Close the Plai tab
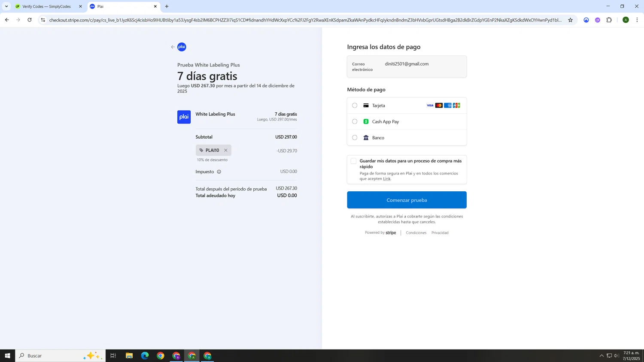The image size is (644, 362). (x=155, y=6)
